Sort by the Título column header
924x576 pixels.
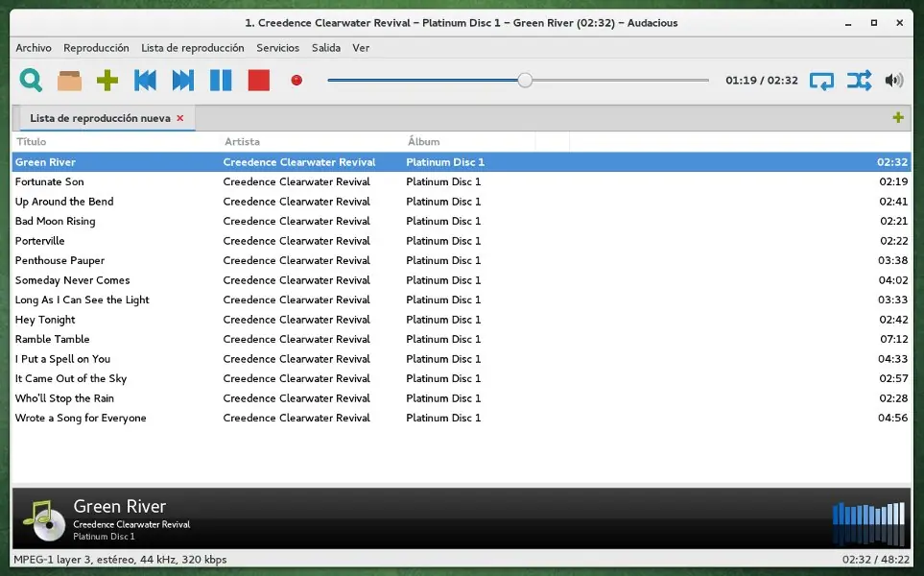[117, 141]
